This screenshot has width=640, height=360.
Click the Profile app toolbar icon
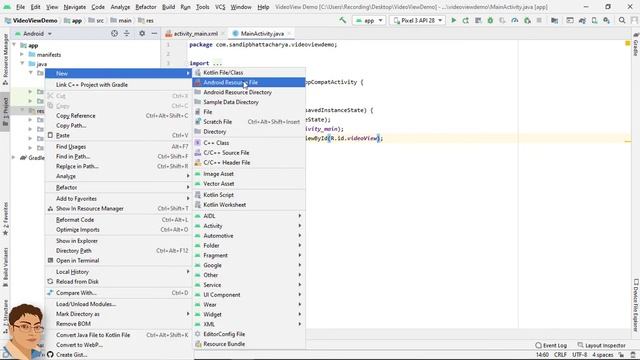pyautogui.click(x=515, y=20)
